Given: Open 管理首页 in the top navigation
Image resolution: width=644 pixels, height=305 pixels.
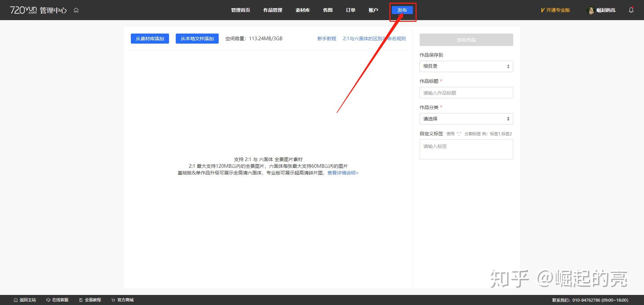Looking at the screenshot, I should click(240, 10).
